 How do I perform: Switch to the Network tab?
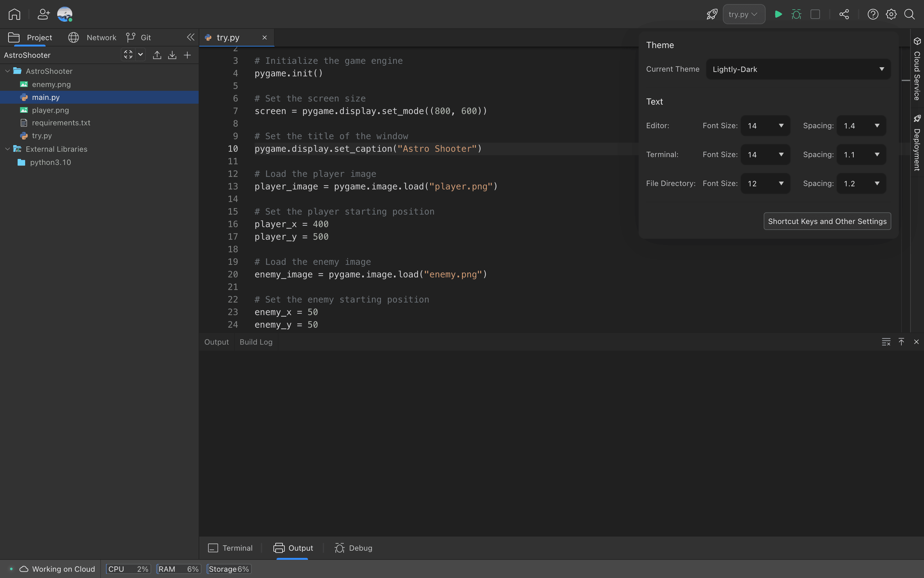point(92,37)
